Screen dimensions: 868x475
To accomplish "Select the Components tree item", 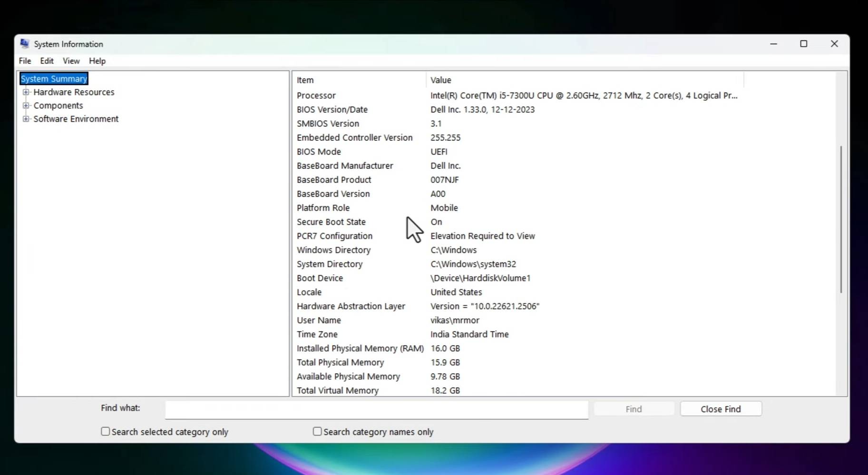I will (x=58, y=106).
